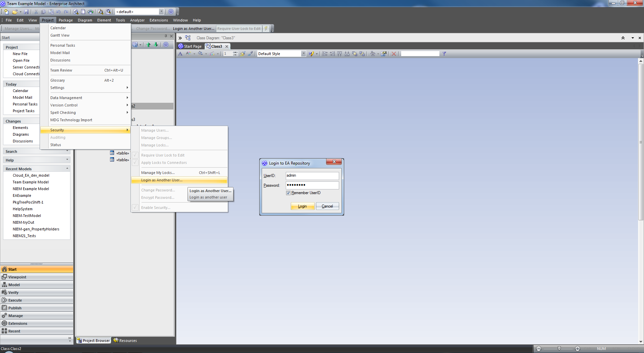Click the New Project toolbar icon

(7, 12)
